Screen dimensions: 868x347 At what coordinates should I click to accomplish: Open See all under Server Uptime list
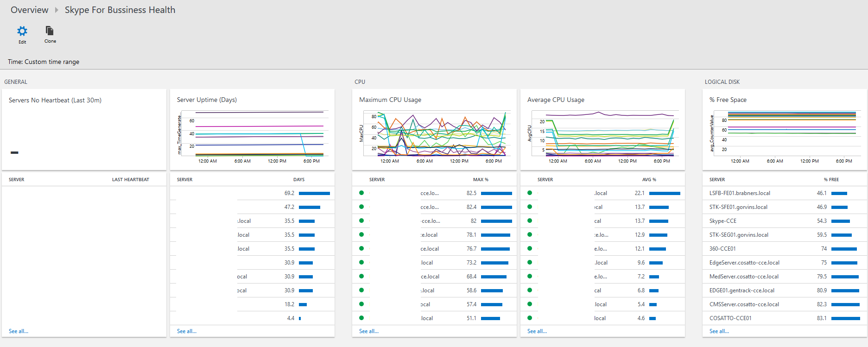tap(187, 331)
